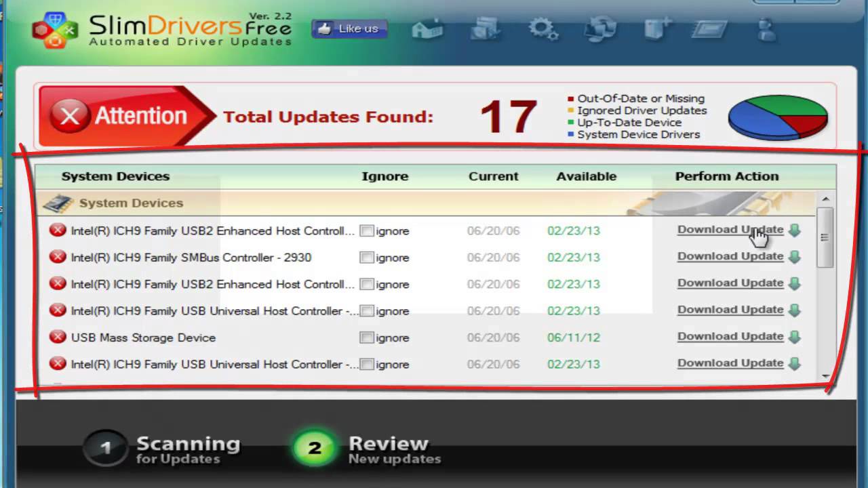The height and width of the screenshot is (488, 868).
Task: Click current date on USB Mass Storage row
Action: (493, 338)
